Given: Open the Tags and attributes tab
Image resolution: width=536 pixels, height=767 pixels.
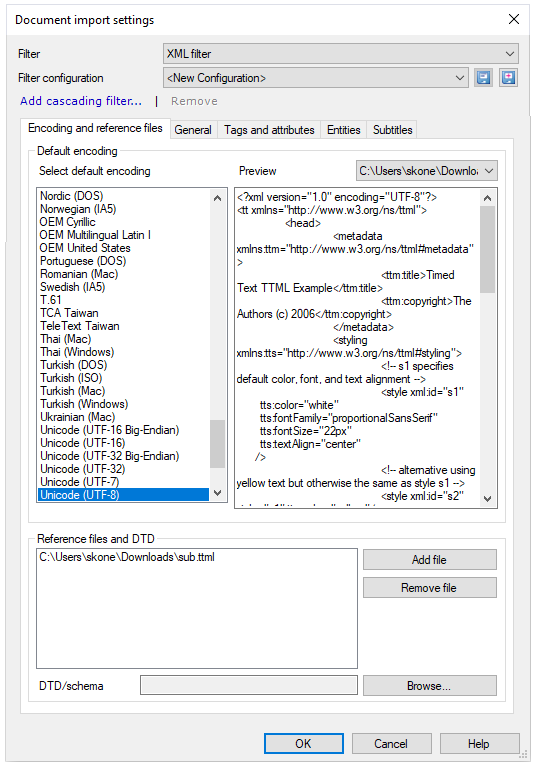Looking at the screenshot, I should tap(269, 130).
